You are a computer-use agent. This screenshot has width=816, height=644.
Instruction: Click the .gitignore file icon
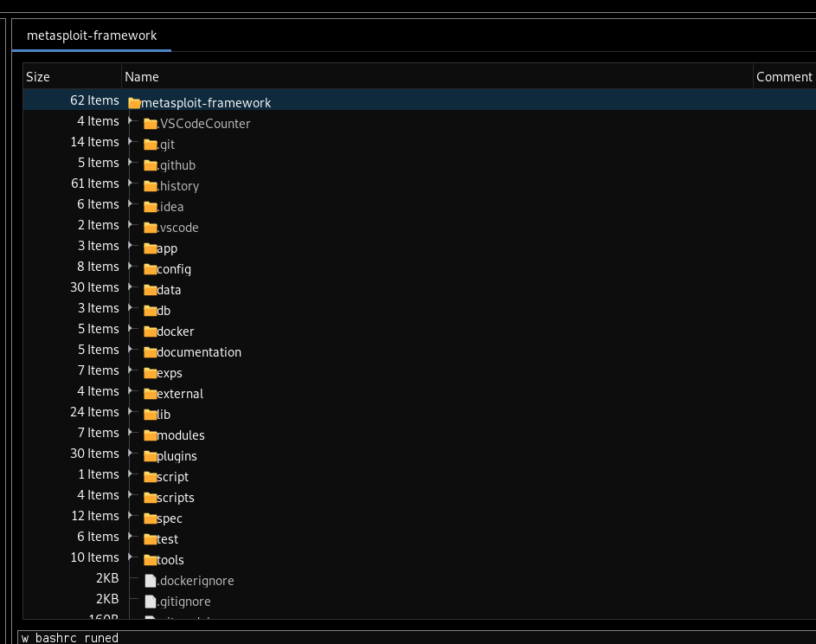point(151,602)
